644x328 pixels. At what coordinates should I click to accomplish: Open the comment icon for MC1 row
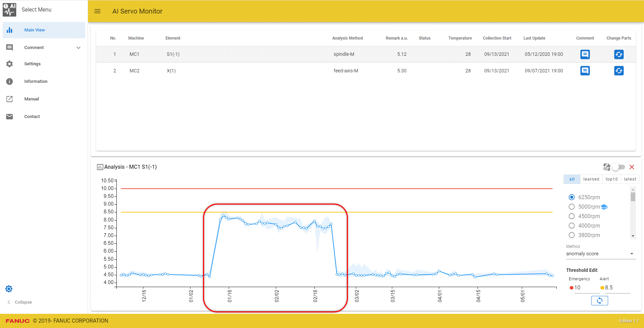click(585, 54)
